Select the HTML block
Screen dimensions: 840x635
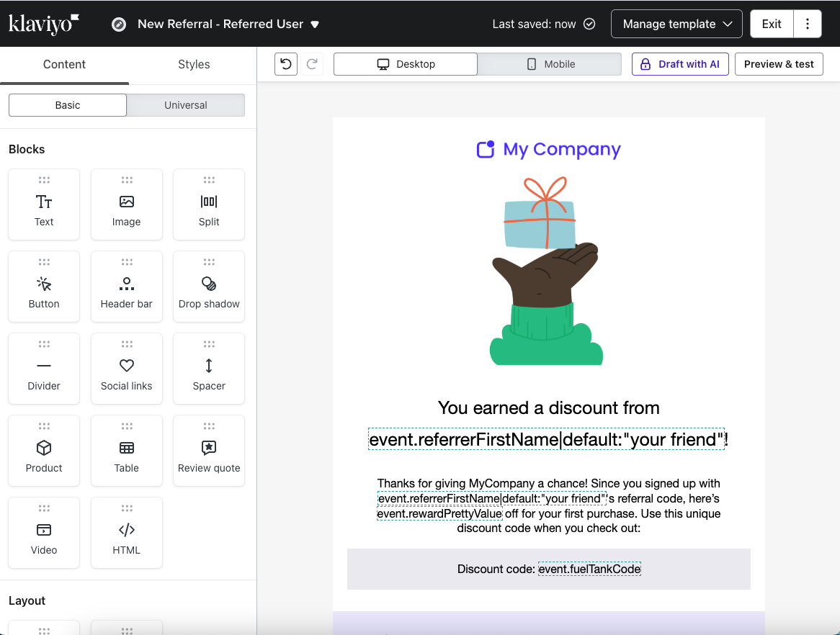pos(126,533)
